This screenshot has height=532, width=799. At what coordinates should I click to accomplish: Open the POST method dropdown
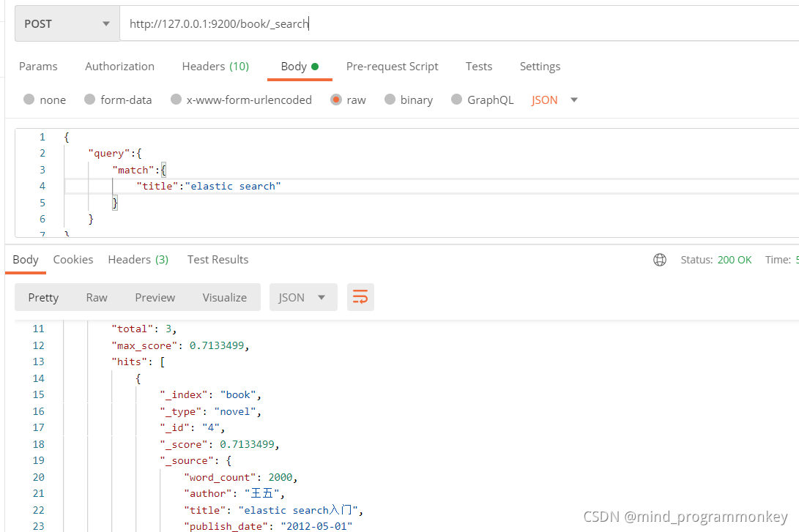pos(67,23)
